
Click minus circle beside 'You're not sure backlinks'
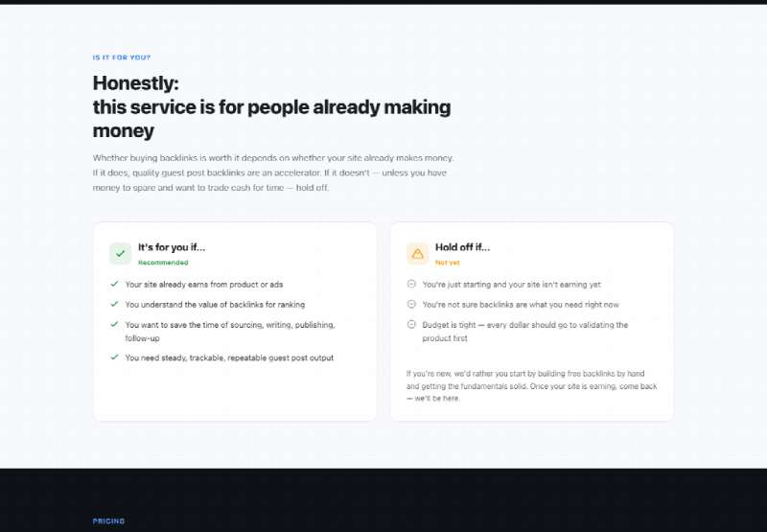pyautogui.click(x=411, y=304)
